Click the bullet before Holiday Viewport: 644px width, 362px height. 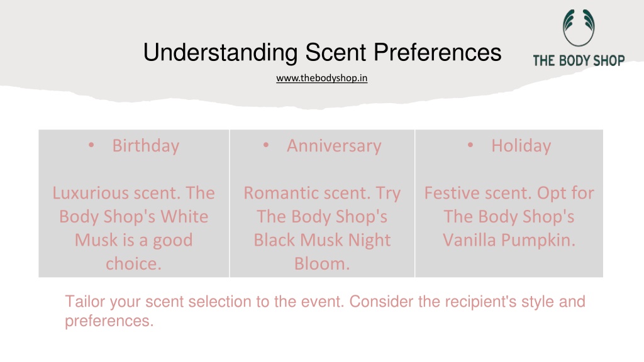point(470,145)
